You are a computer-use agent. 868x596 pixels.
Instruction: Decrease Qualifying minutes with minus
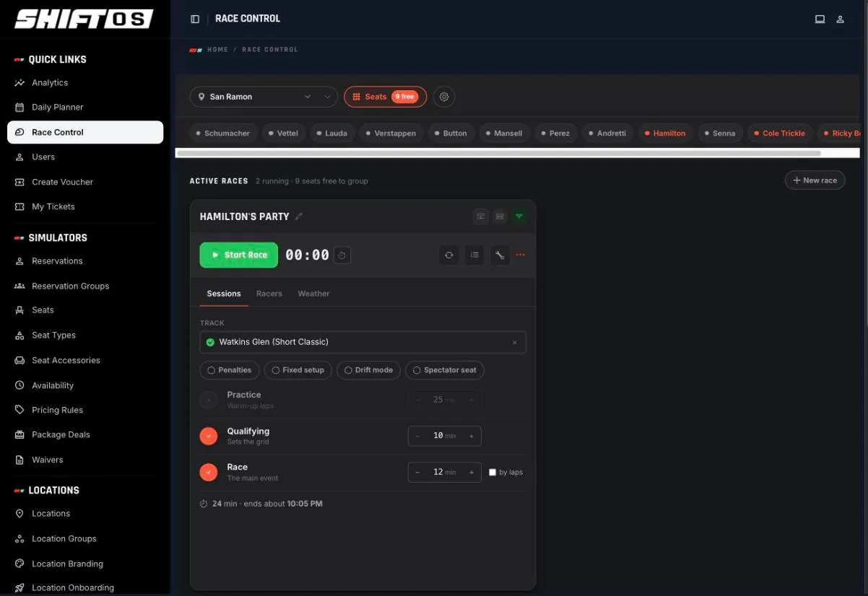[417, 436]
